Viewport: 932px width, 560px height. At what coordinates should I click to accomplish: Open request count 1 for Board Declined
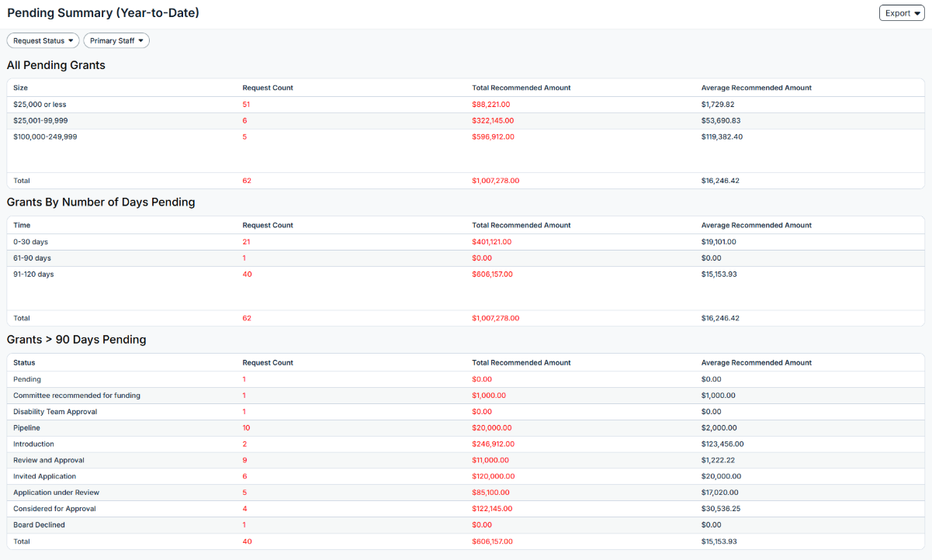(x=244, y=526)
